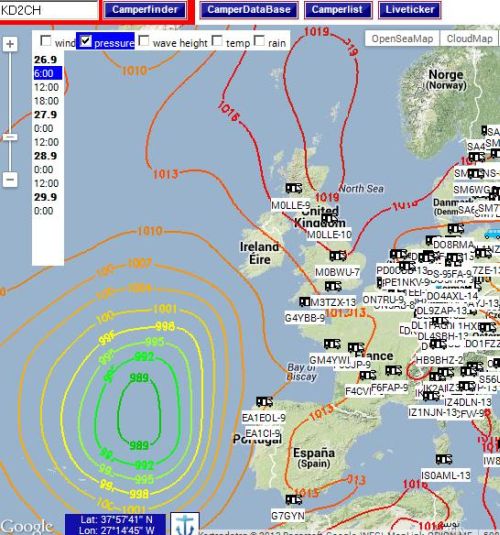The height and width of the screenshot is (535, 500).
Task: Uncheck the pressure overlay checkbox
Action: (85, 41)
